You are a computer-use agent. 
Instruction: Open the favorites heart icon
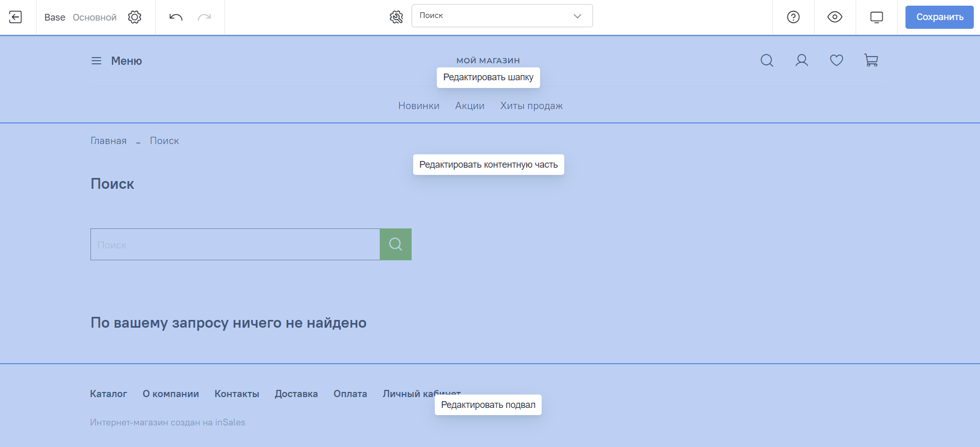coord(837,61)
